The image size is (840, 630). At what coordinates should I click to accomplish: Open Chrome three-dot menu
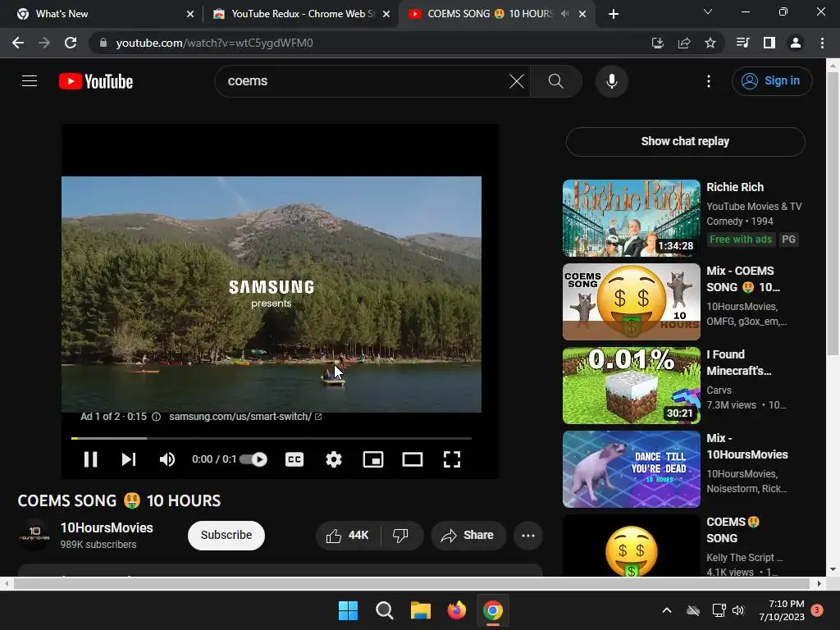coord(822,43)
